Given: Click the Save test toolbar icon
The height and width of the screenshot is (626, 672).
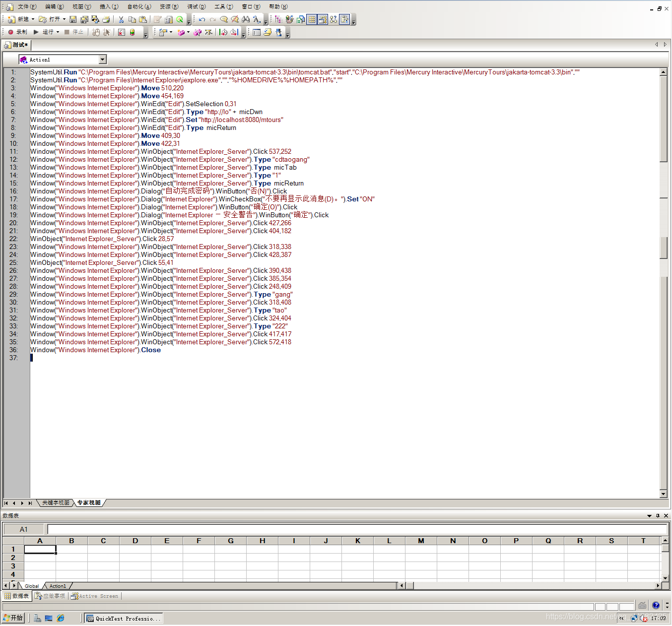Looking at the screenshot, I should pos(73,19).
